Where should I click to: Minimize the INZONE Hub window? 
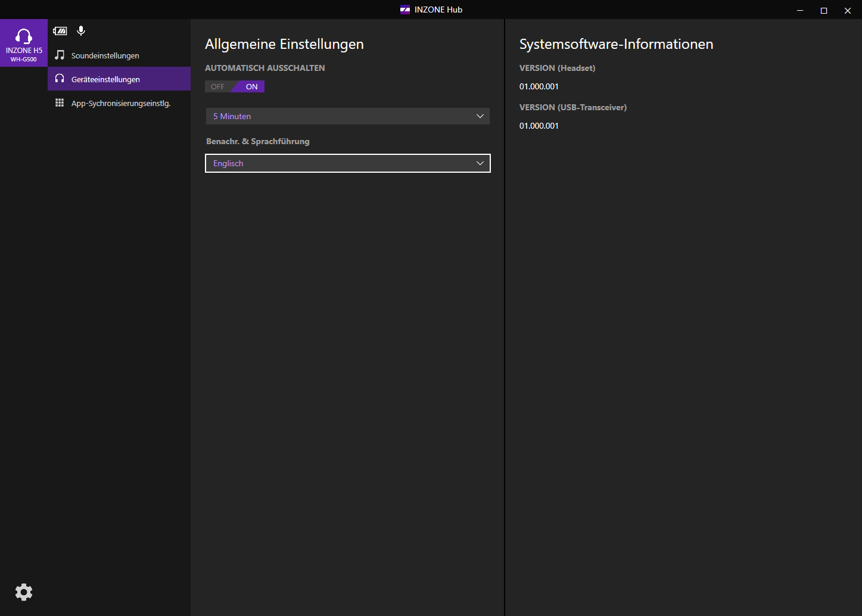tap(800, 10)
